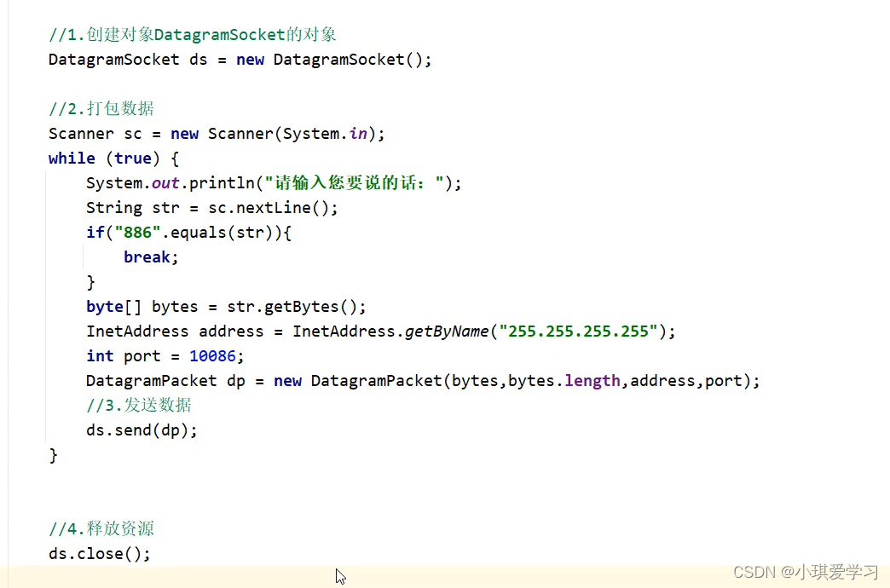The image size is (890, 588).
Task: Click the '//2.打包数据' comment
Action: 101,108
